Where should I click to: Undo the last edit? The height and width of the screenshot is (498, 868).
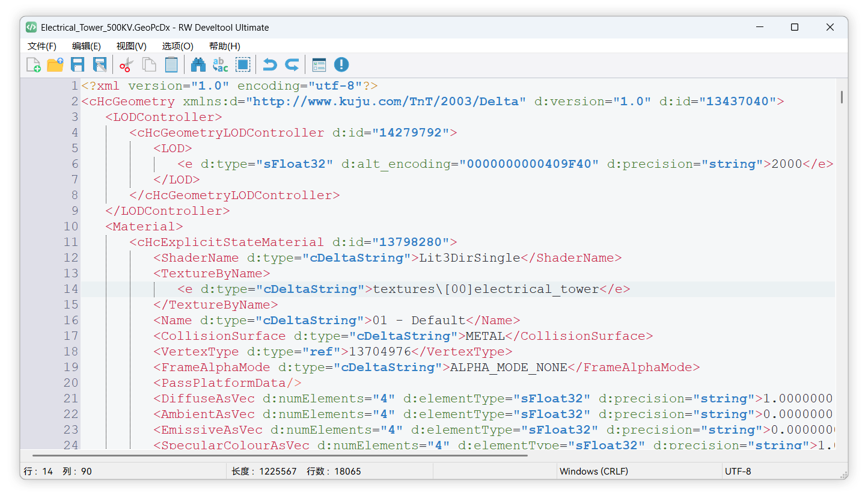point(269,64)
